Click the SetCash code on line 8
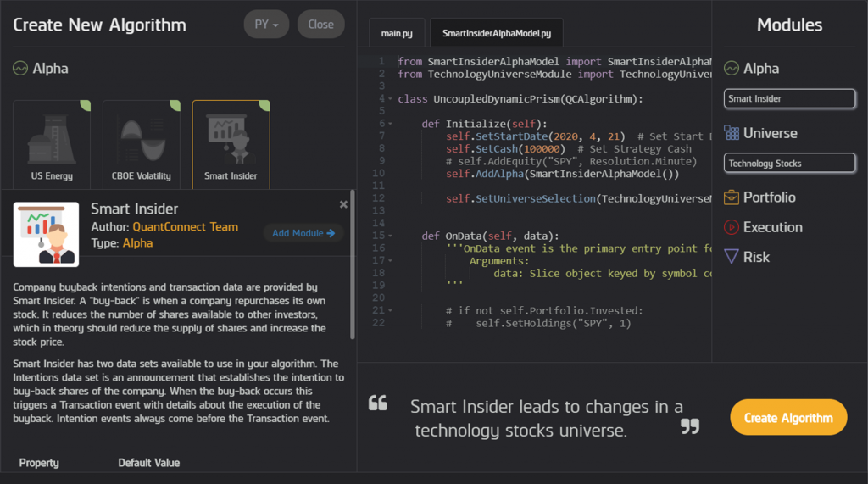The width and height of the screenshot is (868, 484). click(x=497, y=149)
